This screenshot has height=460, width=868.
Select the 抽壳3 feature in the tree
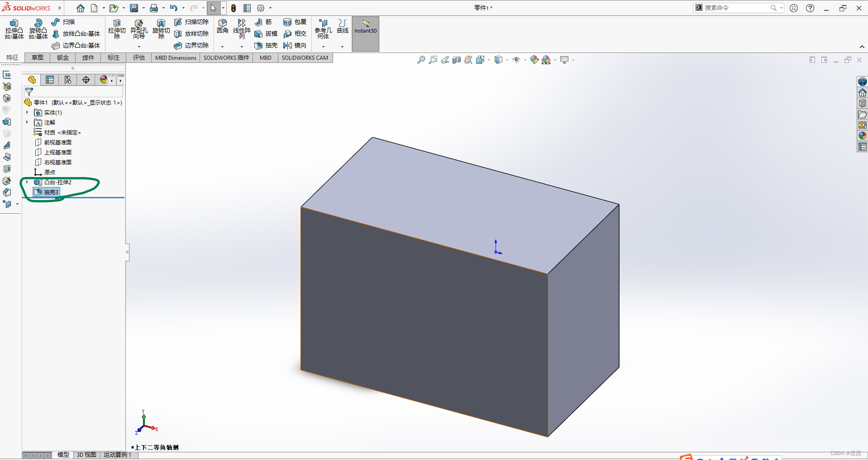[47, 192]
